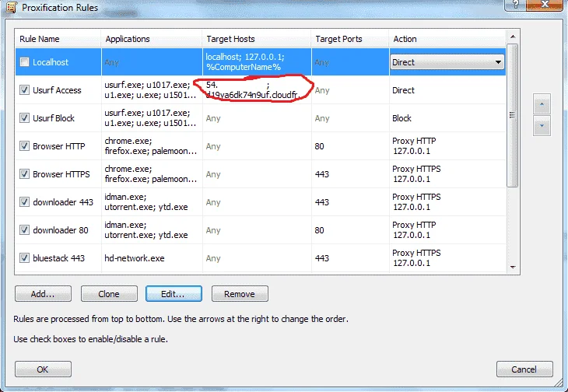Viewport: 568px width, 392px height.
Task: Sort by Rule Name column header
Action: pyautogui.click(x=58, y=39)
